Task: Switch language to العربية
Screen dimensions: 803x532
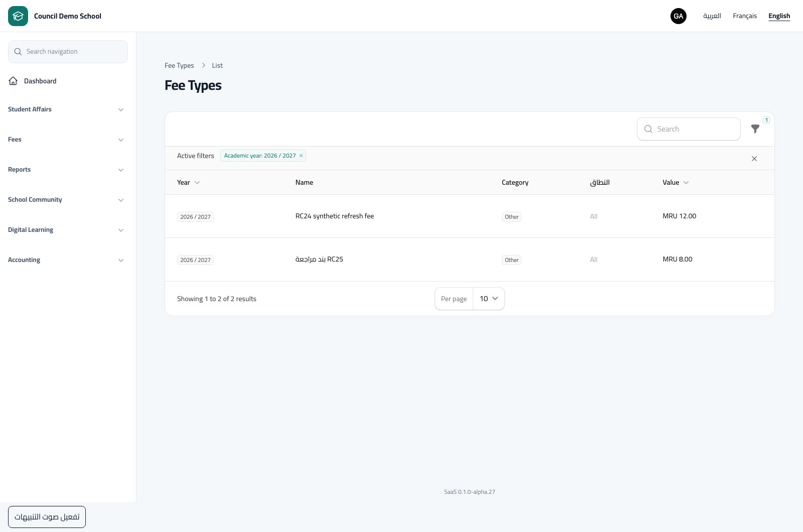Action: [712, 16]
